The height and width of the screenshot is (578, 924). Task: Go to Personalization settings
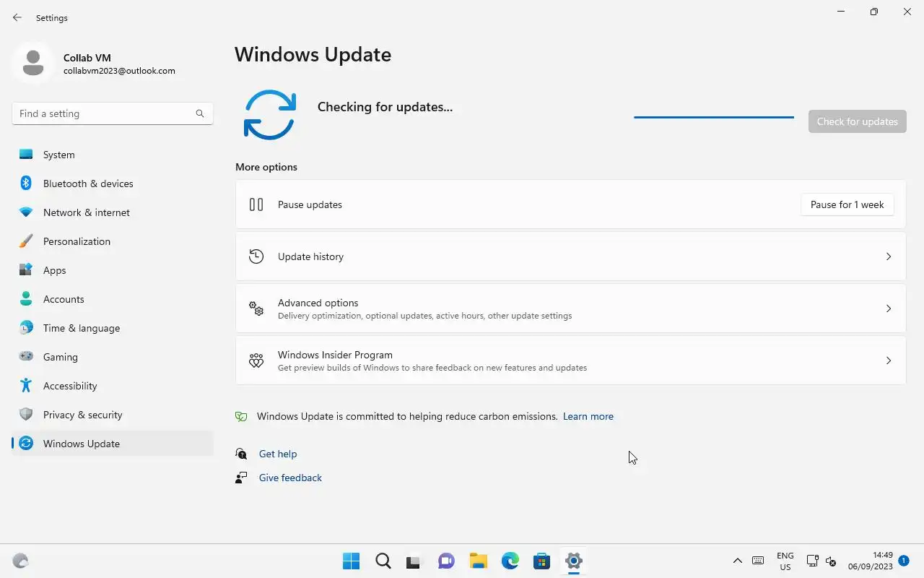click(113, 241)
